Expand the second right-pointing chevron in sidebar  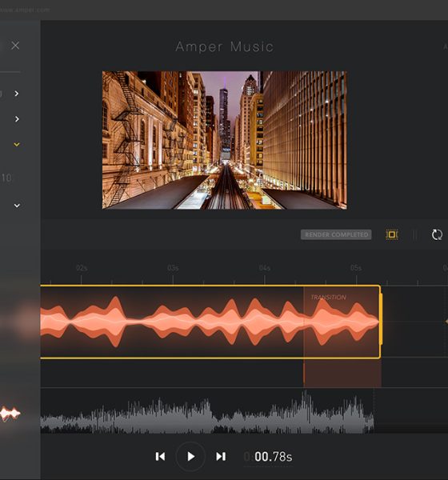(x=17, y=118)
